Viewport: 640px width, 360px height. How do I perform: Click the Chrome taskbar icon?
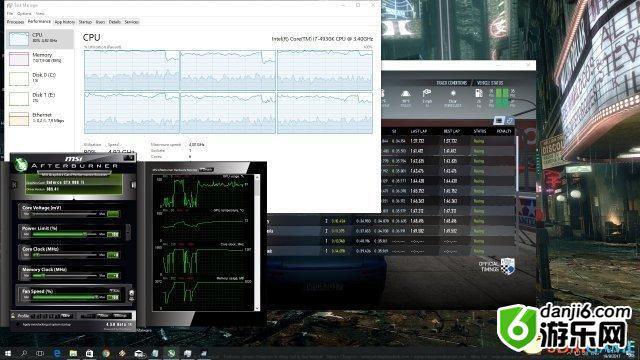(x=106, y=353)
